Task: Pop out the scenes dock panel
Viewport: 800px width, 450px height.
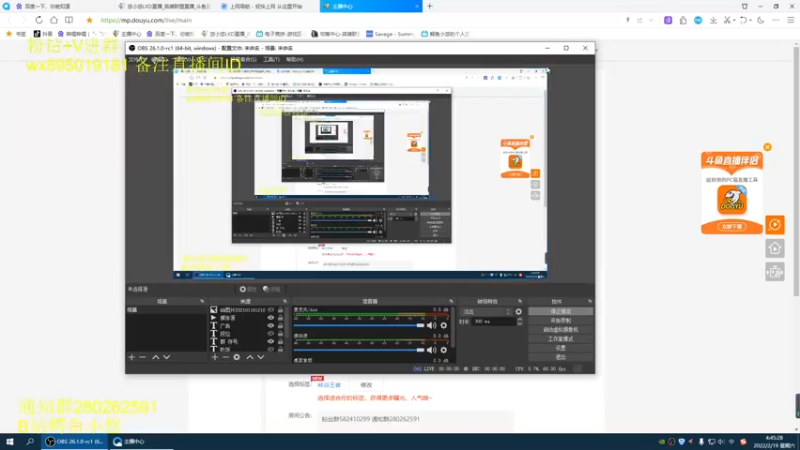Action: click(x=202, y=301)
